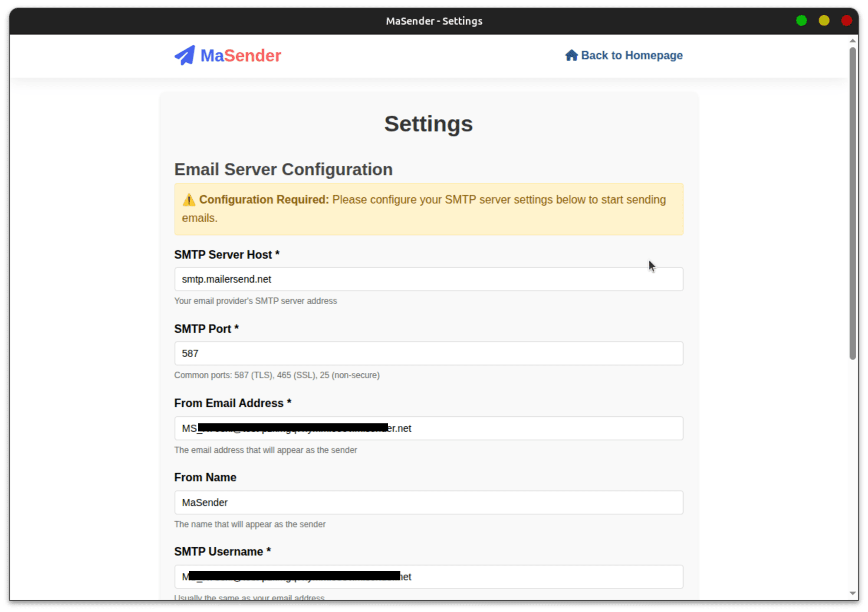Click the MaSender brand name text
This screenshot has height=612, width=868.
tap(241, 56)
